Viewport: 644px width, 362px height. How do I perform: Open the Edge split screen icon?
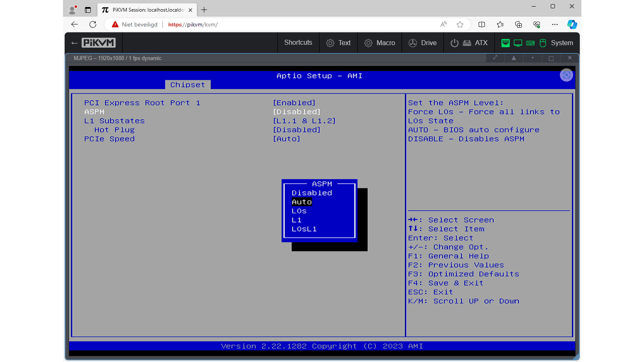482,24
